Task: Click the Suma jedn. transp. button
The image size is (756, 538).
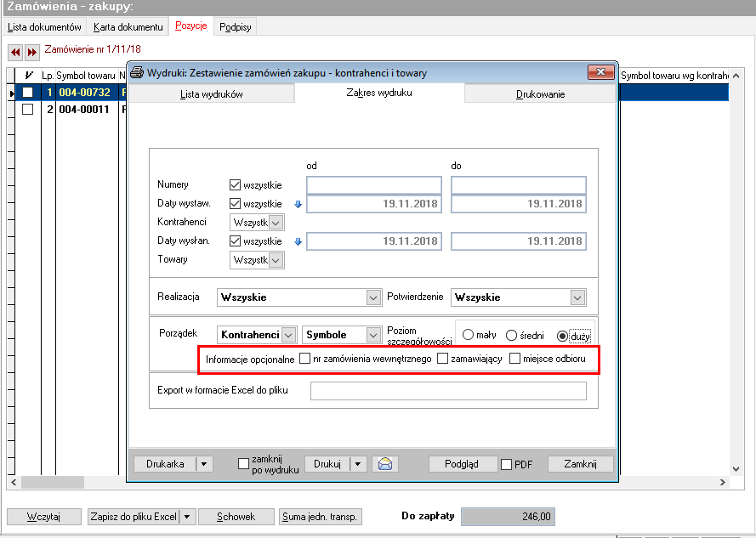Action: pos(320,517)
